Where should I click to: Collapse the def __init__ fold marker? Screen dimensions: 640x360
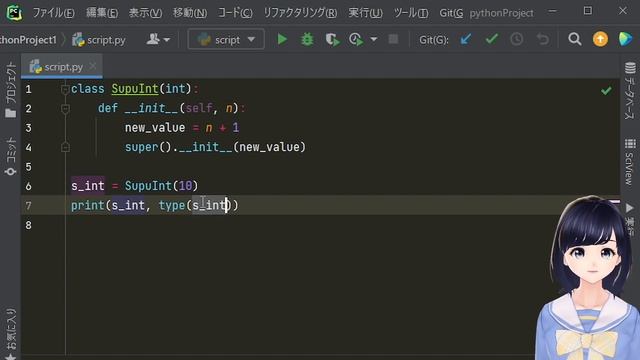pyautogui.click(x=65, y=108)
